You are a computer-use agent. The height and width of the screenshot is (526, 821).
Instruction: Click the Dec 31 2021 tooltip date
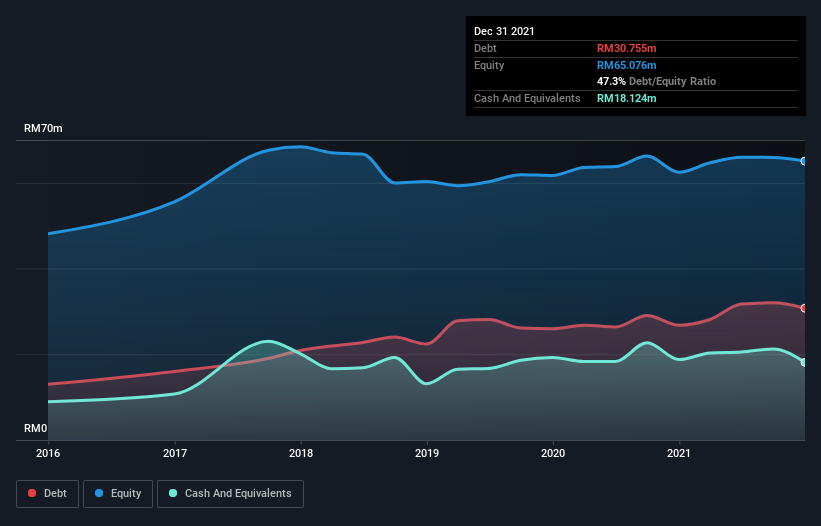[x=504, y=31]
